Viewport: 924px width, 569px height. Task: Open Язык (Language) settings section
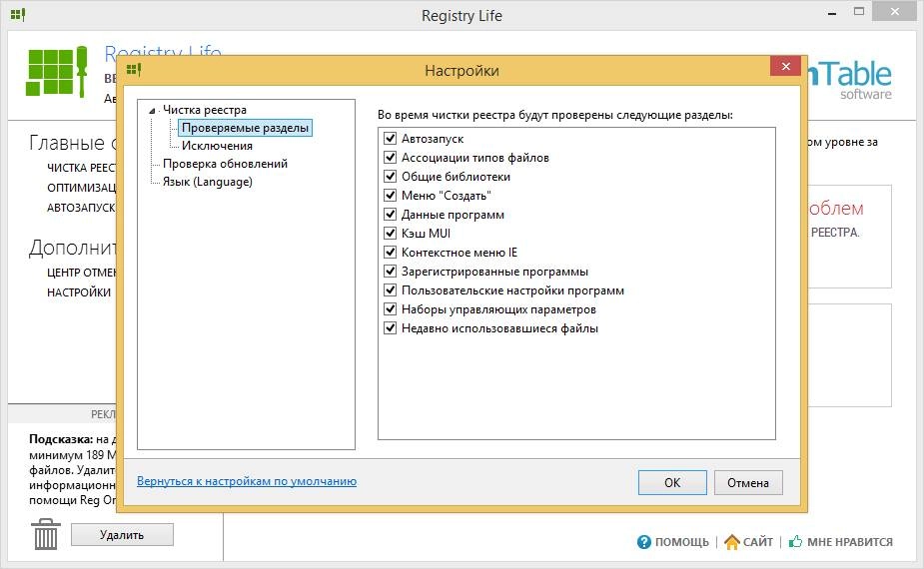pyautogui.click(x=208, y=182)
